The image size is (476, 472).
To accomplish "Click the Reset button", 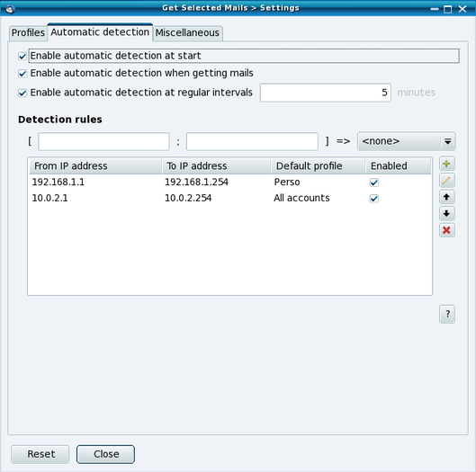I will (x=40, y=454).
